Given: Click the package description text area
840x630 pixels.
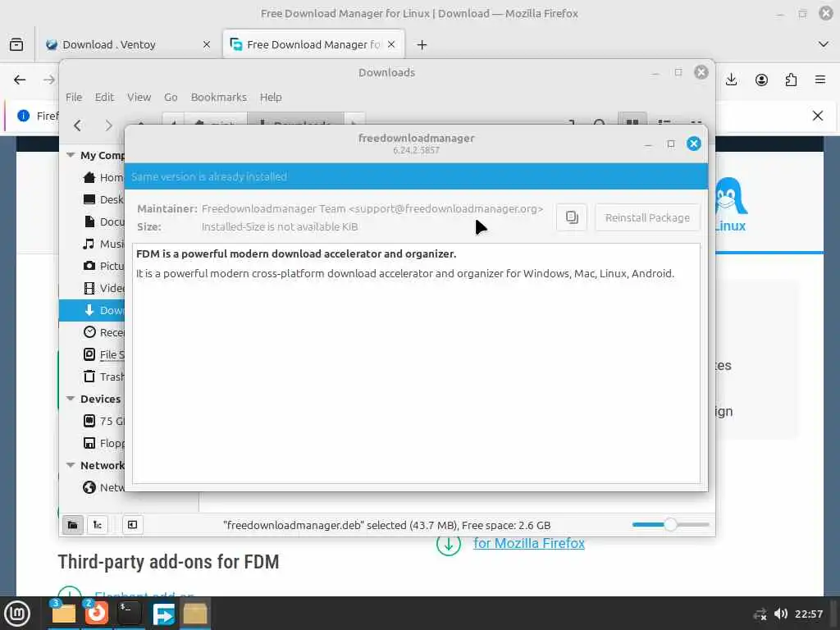Looking at the screenshot, I should click(x=416, y=363).
